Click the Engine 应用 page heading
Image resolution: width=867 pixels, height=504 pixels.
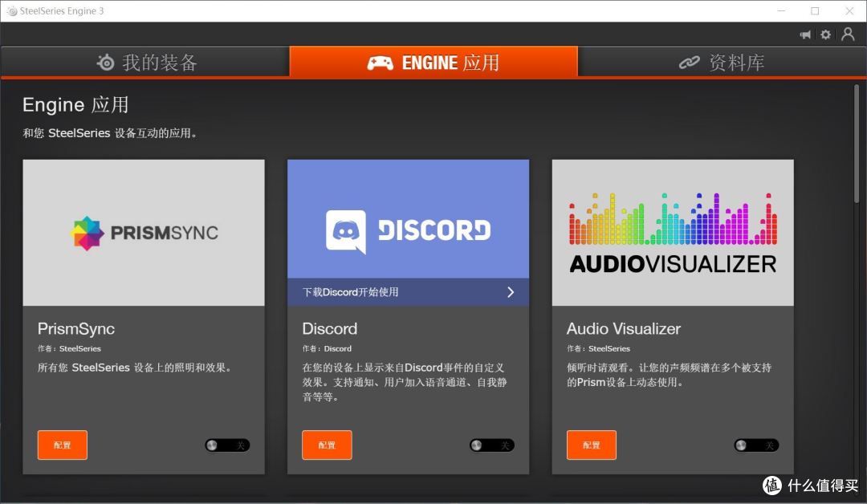pos(75,104)
